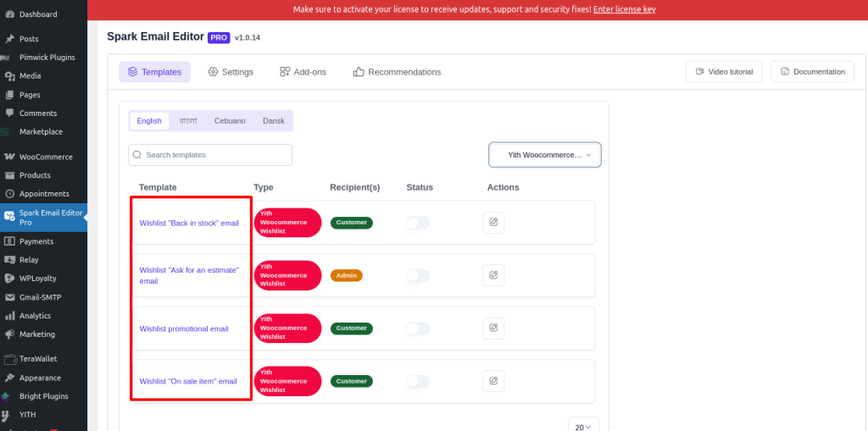Image resolution: width=868 pixels, height=431 pixels.
Task: Select the English language tab
Action: [x=149, y=120]
